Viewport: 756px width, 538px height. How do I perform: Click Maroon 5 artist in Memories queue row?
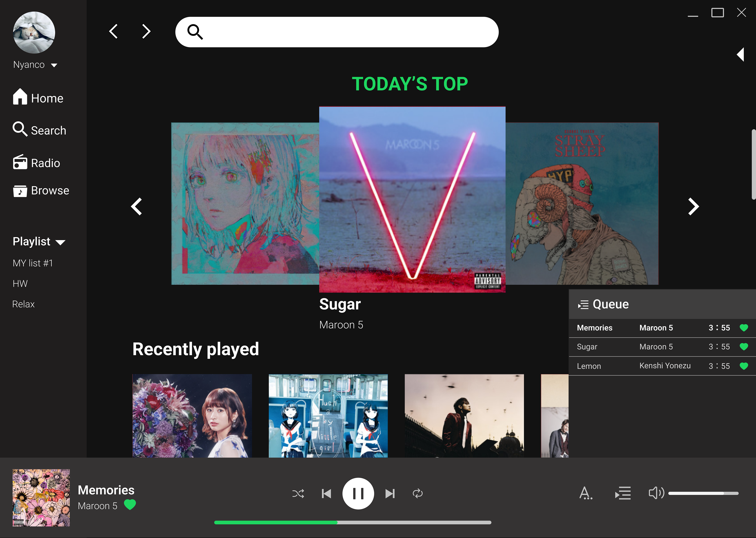click(656, 328)
